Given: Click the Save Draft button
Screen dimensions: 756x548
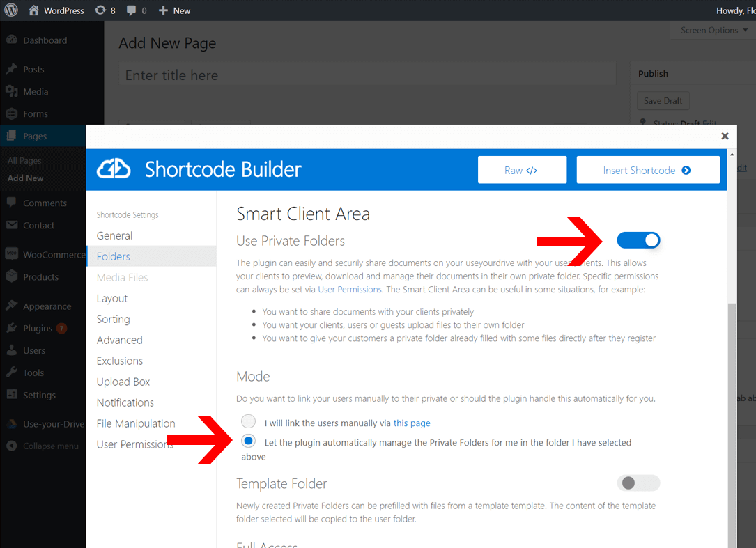Looking at the screenshot, I should 663,101.
